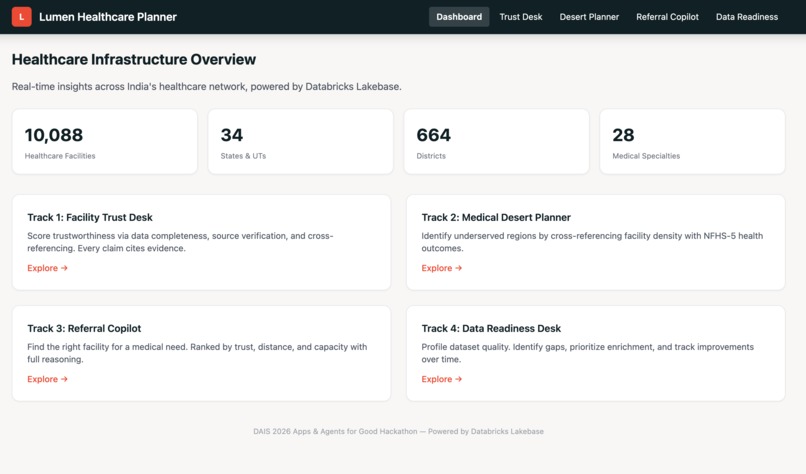Click the States & UTs label
Viewport: 806px width, 474px height.
(x=243, y=156)
